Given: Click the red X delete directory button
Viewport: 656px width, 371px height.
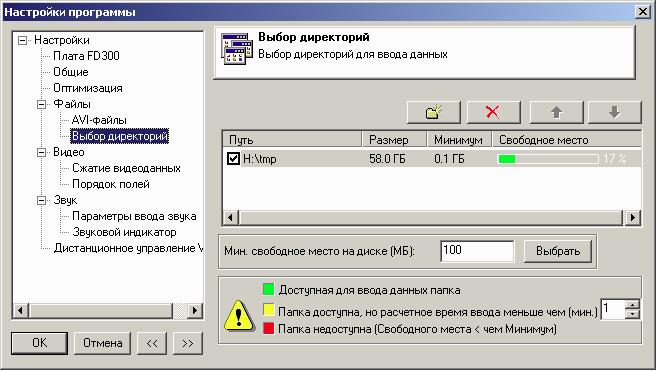Looking at the screenshot, I should (493, 112).
